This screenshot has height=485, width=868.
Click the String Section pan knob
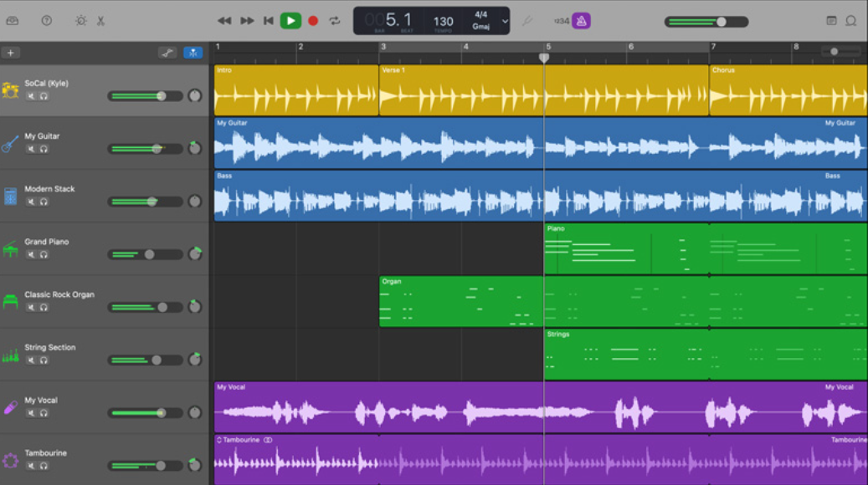195,360
